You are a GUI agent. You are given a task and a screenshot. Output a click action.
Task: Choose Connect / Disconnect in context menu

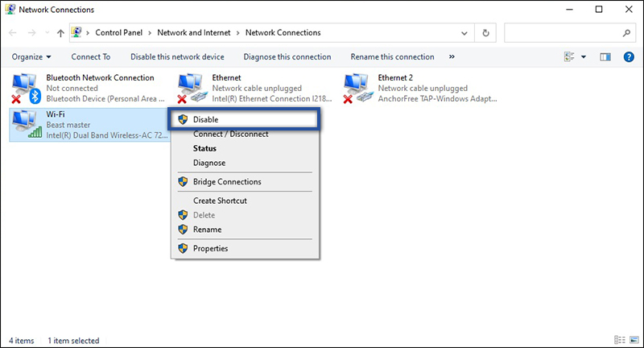tap(245, 134)
